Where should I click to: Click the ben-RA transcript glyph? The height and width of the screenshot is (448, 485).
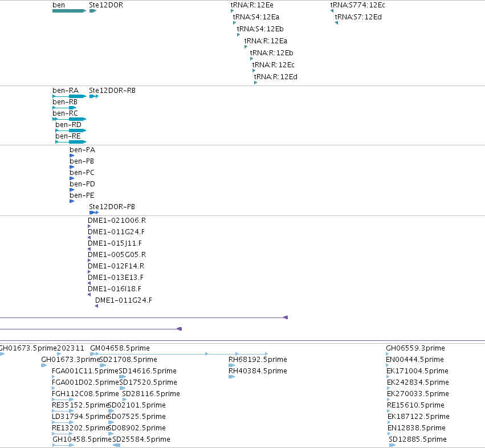pyautogui.click(x=70, y=96)
